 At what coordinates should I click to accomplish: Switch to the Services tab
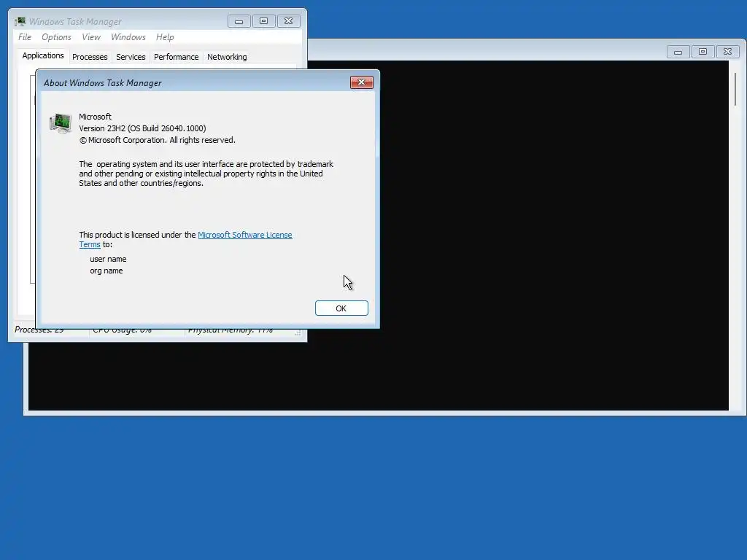pos(131,57)
